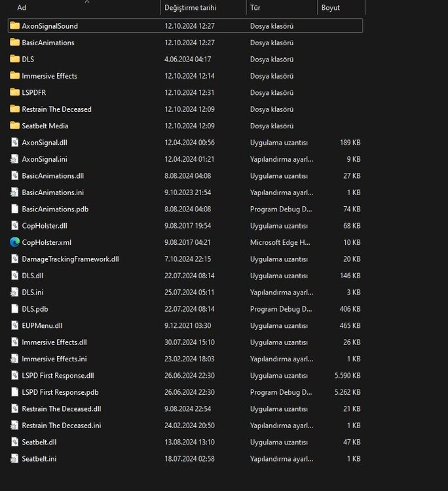Click the Seatbelt Media folder icon
This screenshot has width=448, height=491.
click(x=14, y=126)
